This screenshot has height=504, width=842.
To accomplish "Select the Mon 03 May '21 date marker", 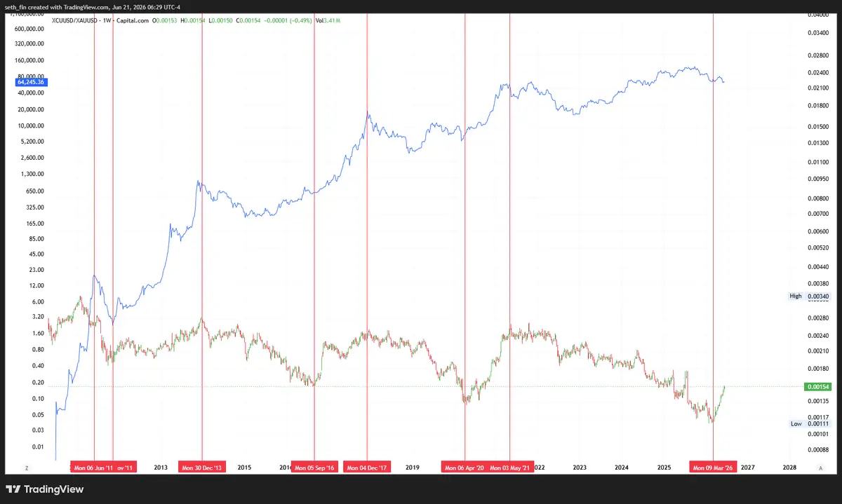I will tap(510, 467).
